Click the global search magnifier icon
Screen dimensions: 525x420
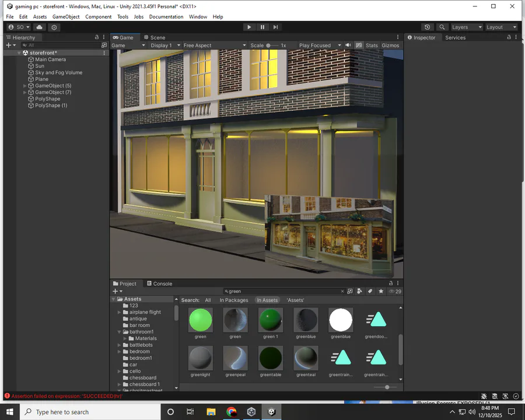[442, 27]
